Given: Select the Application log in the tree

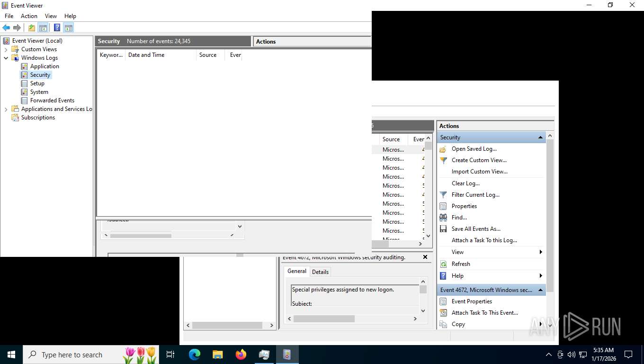Looking at the screenshot, I should pos(45,66).
